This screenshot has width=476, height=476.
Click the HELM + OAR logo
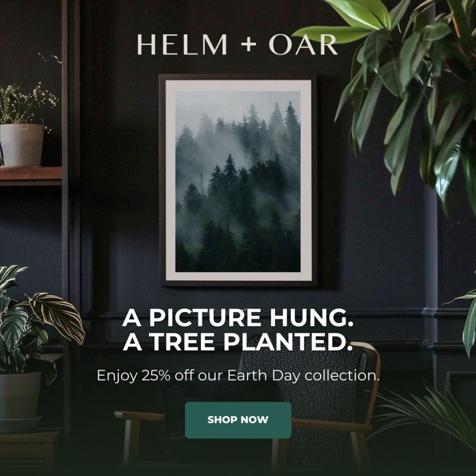(237, 44)
